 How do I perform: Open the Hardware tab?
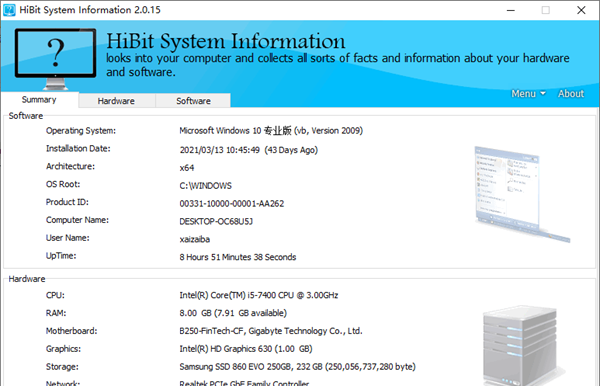click(116, 101)
